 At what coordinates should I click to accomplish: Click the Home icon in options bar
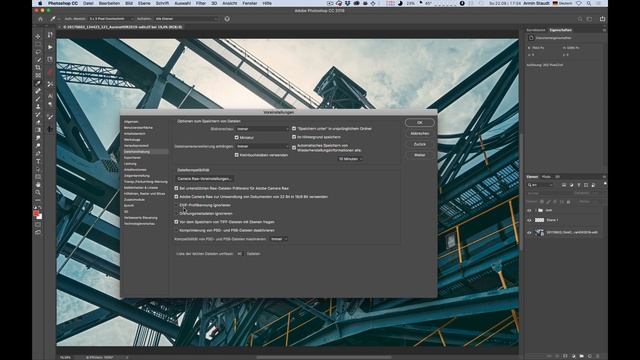tap(40, 19)
